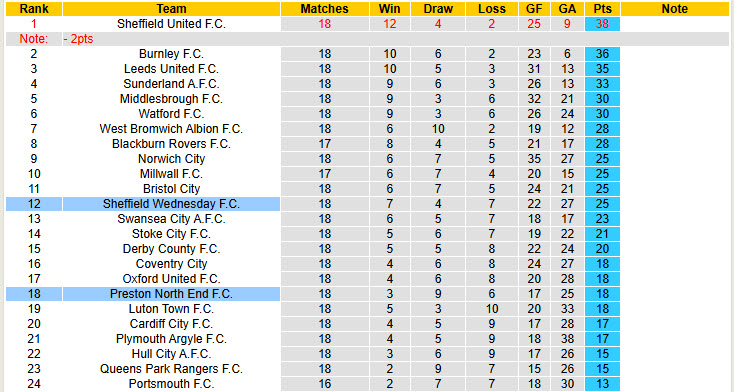Click the Draw column header
Image resolution: width=734 pixels, height=392 pixels.
coord(438,9)
